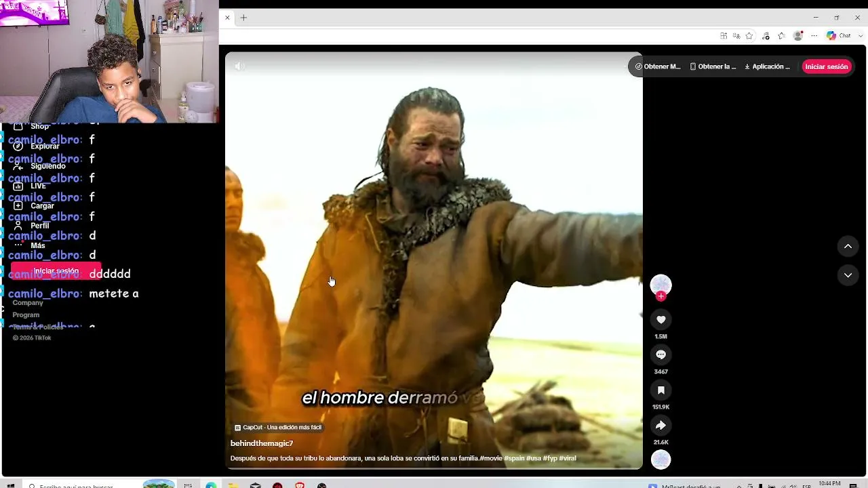Screen dimensions: 868x488
Task: Open the CapCut 'Una edición más fácil' link
Action: [x=278, y=428]
